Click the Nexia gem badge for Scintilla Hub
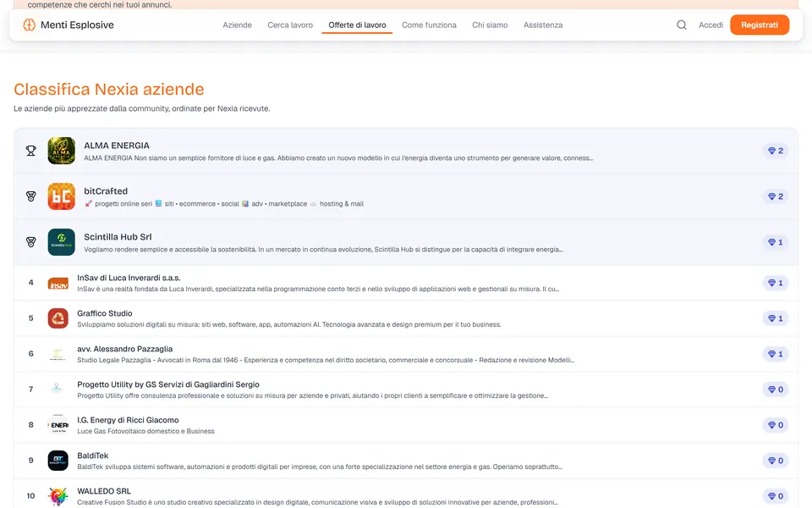 [x=776, y=242]
